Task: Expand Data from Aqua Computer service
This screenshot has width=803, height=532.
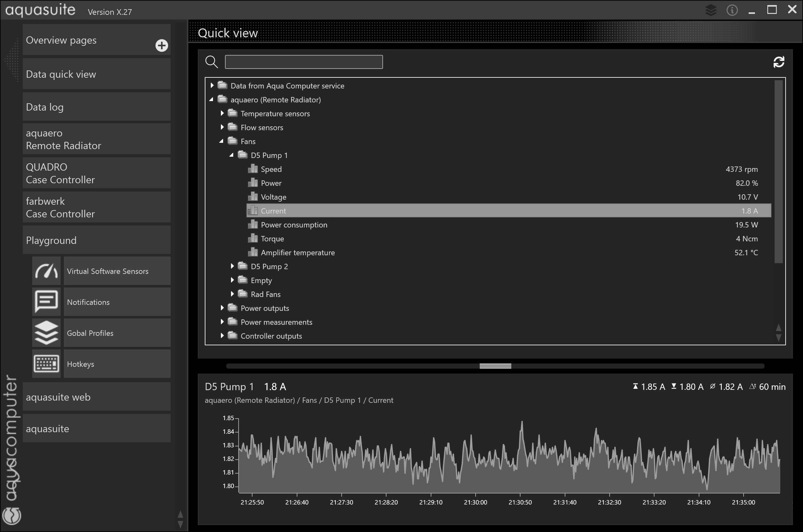Action: (x=212, y=86)
